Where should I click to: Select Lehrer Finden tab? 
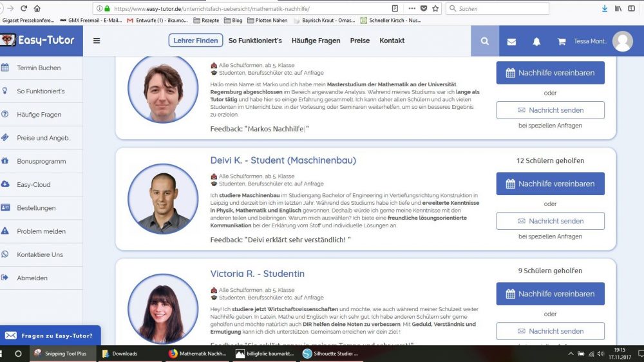point(196,41)
